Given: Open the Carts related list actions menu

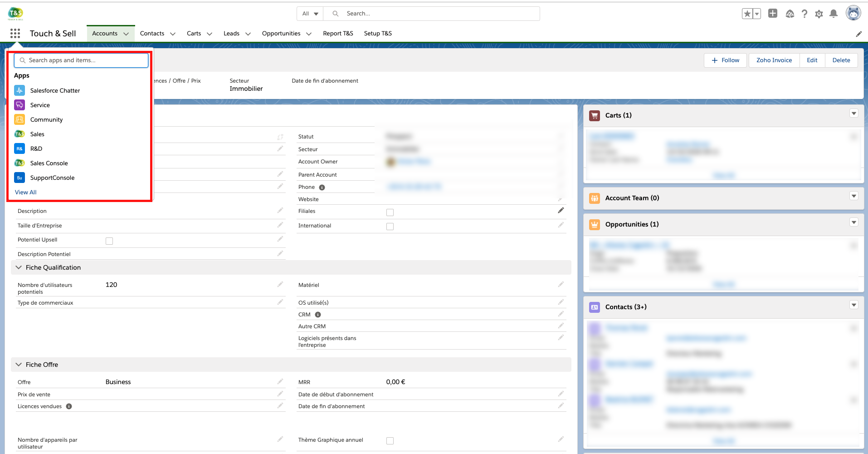Looking at the screenshot, I should pos(854,113).
